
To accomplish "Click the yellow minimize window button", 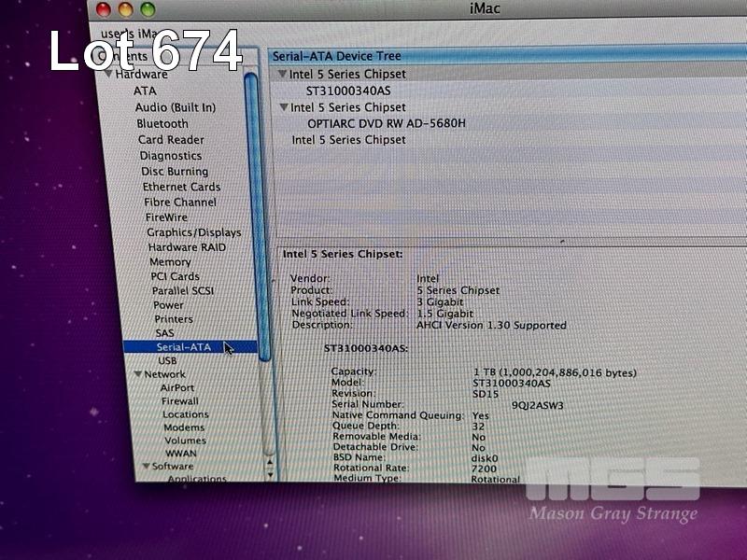I will click(x=125, y=9).
